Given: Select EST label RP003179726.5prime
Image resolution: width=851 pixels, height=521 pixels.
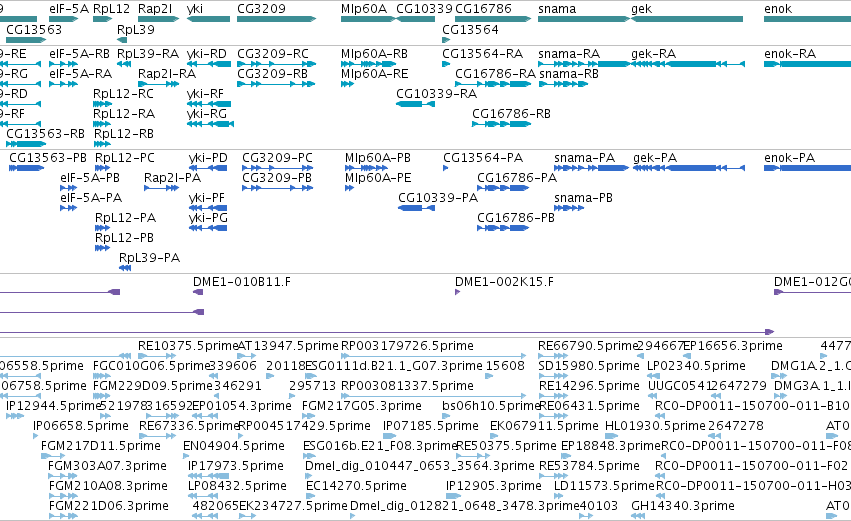Looking at the screenshot, I should pos(407,346).
